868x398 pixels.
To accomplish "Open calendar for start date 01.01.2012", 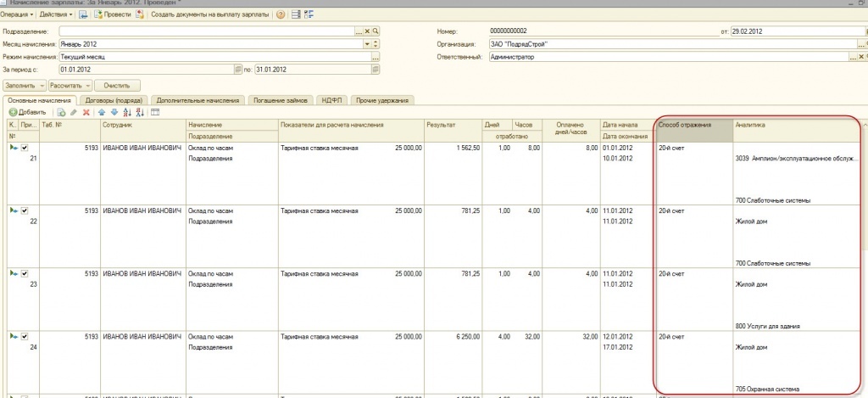I will click(238, 70).
